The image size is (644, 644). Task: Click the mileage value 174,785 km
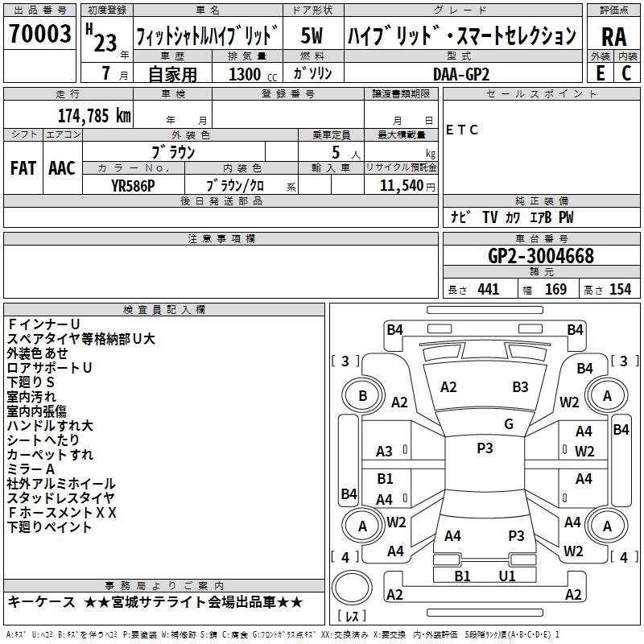click(x=94, y=115)
